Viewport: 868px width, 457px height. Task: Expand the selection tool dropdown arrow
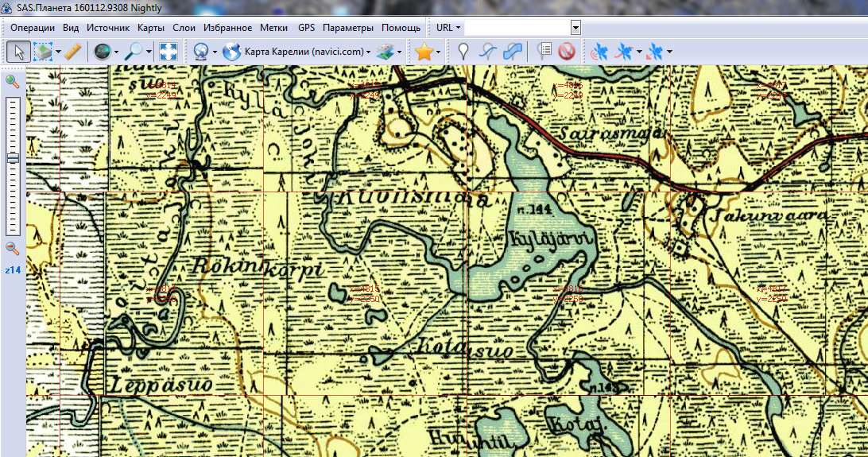[x=58, y=52]
